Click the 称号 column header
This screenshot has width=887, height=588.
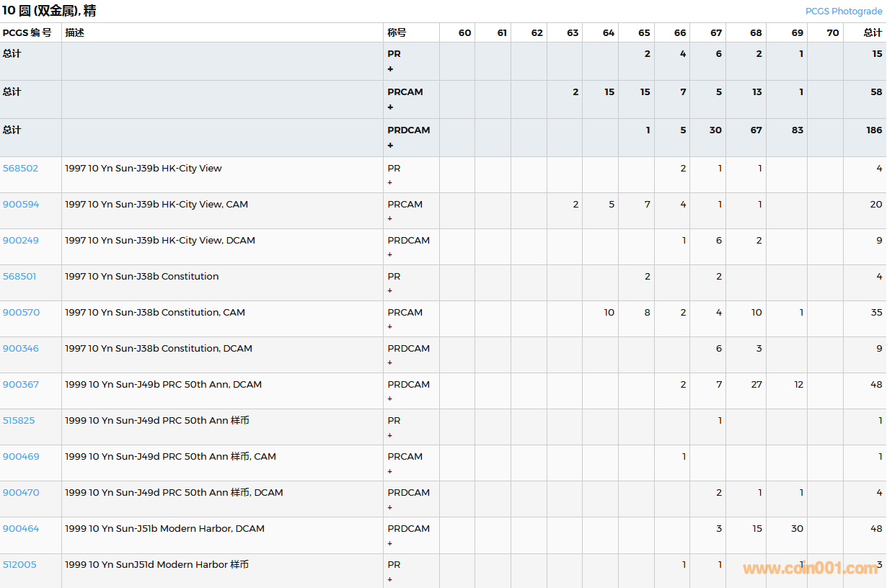click(397, 32)
